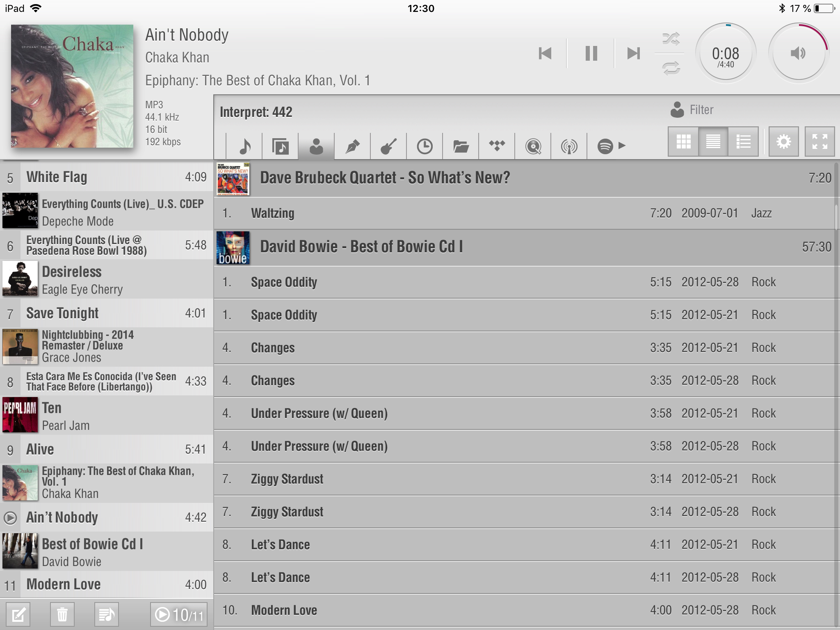Image resolution: width=840 pixels, height=630 pixels.
Task: Delete playlist with trash icon
Action: [x=62, y=614]
